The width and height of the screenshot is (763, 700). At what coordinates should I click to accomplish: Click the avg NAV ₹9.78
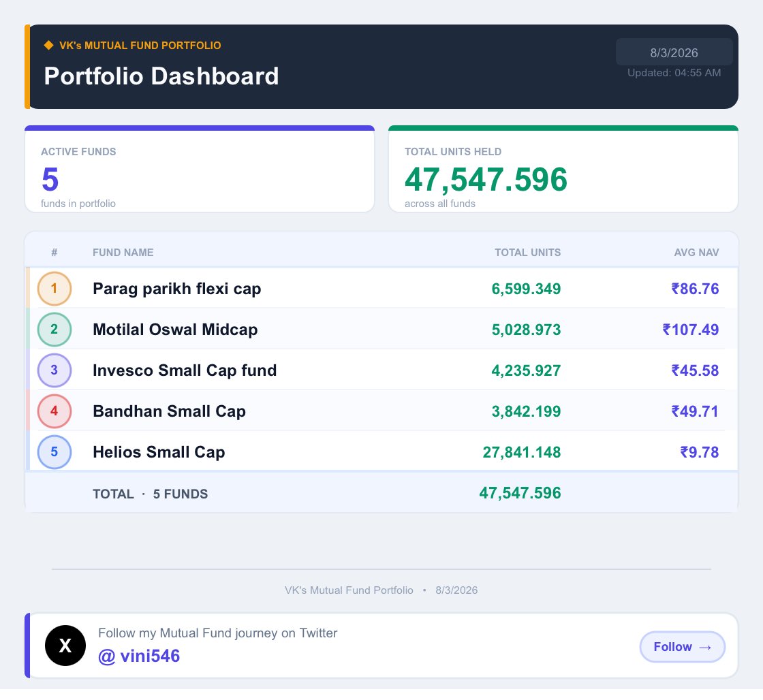(699, 452)
